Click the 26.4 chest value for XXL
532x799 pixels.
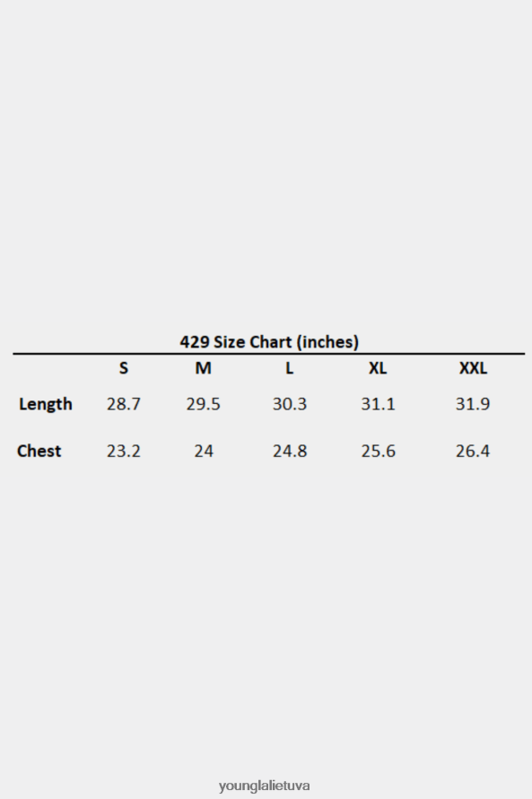pos(473,451)
